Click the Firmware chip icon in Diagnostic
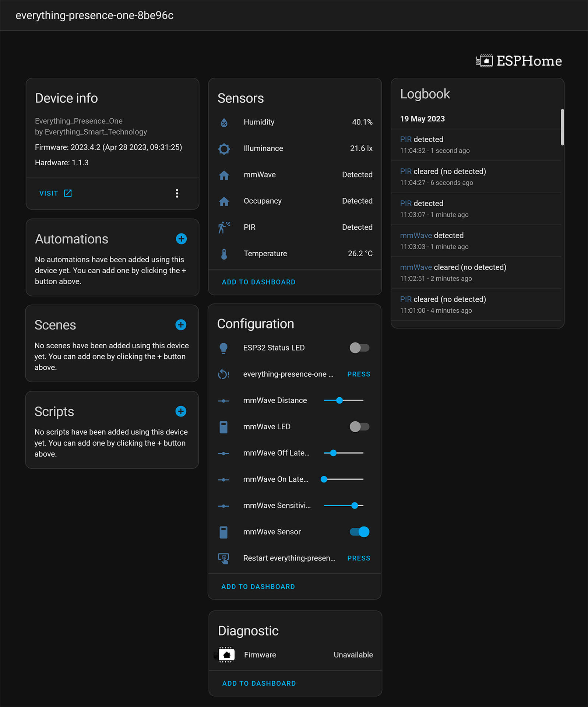588x707 pixels. (226, 655)
